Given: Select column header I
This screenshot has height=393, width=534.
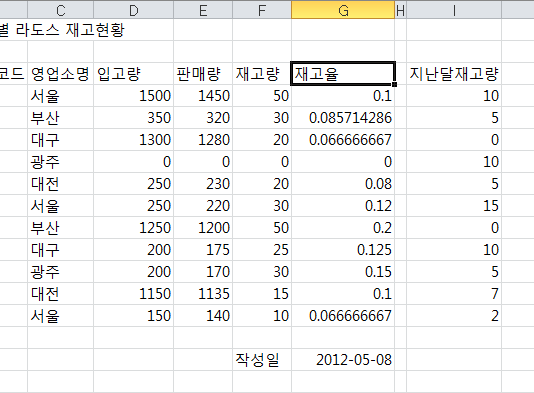Looking at the screenshot, I should [x=454, y=10].
